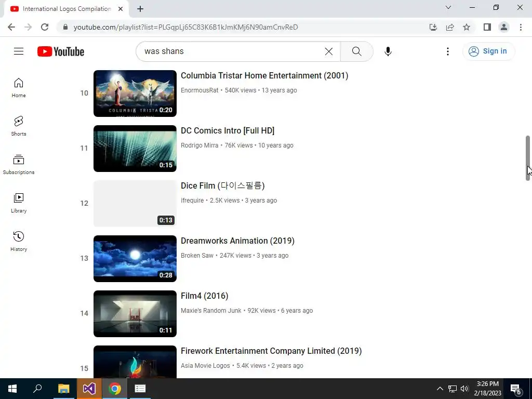Go back in browser
This screenshot has height=399, width=532.
tap(11, 27)
